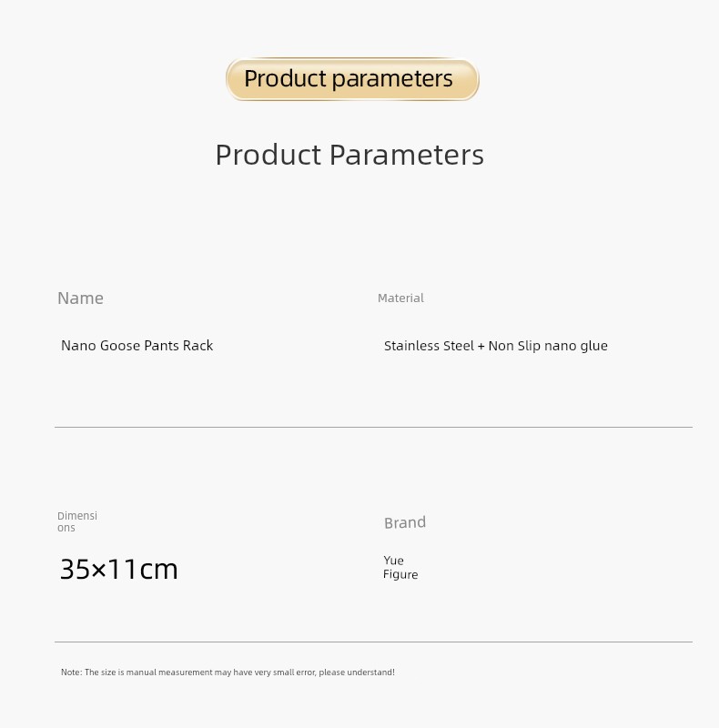Click the divider line above the note
The width and height of the screenshot is (719, 728).
(x=373, y=642)
